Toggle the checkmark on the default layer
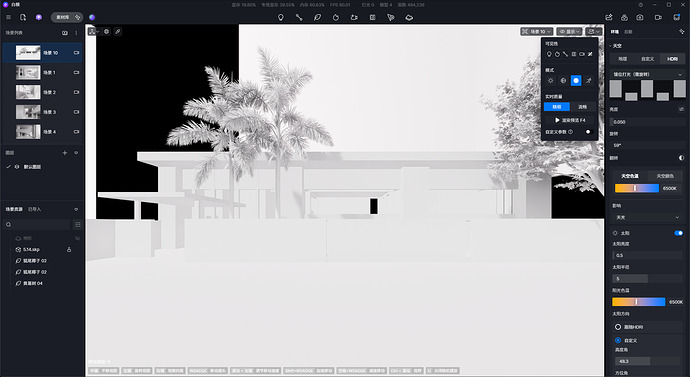This screenshot has width=690, height=377. (8, 167)
